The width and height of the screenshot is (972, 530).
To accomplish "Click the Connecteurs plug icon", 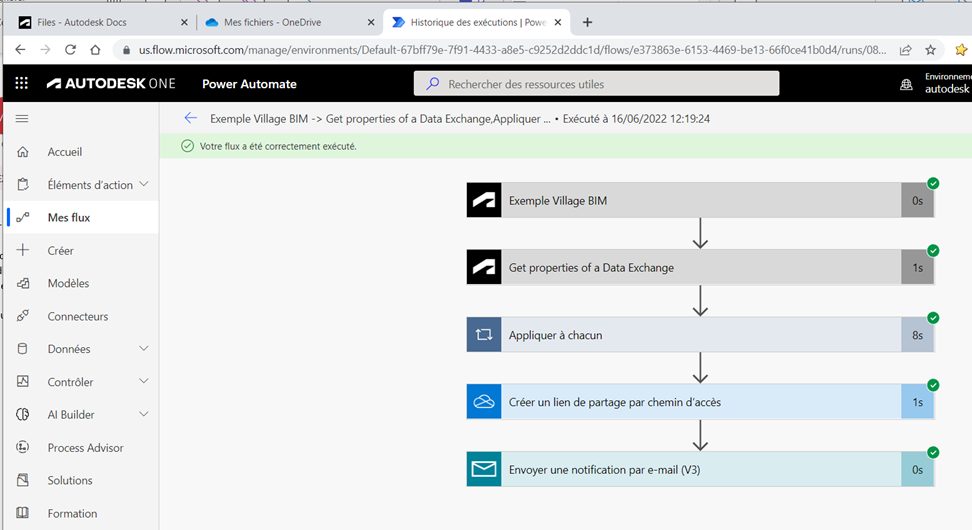I will pos(23,316).
